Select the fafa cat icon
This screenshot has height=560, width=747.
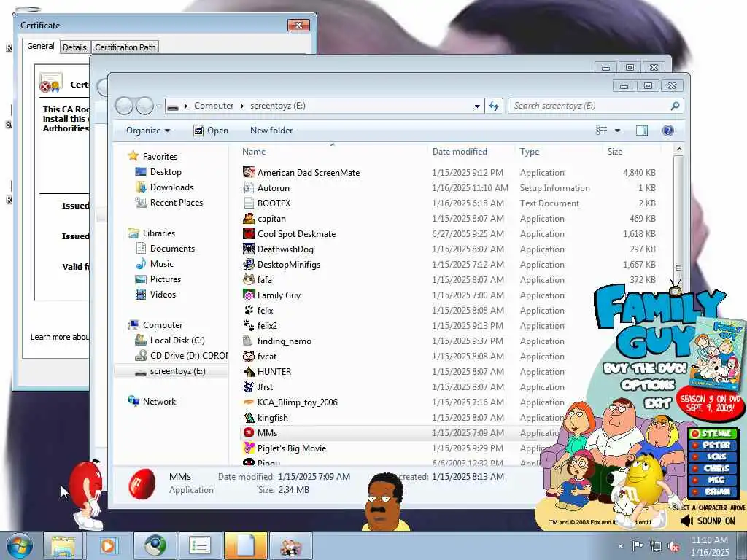(x=248, y=279)
